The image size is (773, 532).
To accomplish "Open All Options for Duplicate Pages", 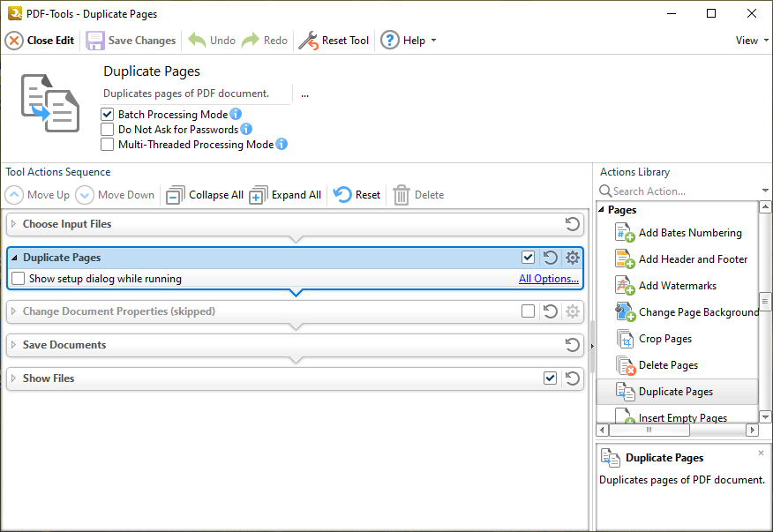I will [x=548, y=277].
